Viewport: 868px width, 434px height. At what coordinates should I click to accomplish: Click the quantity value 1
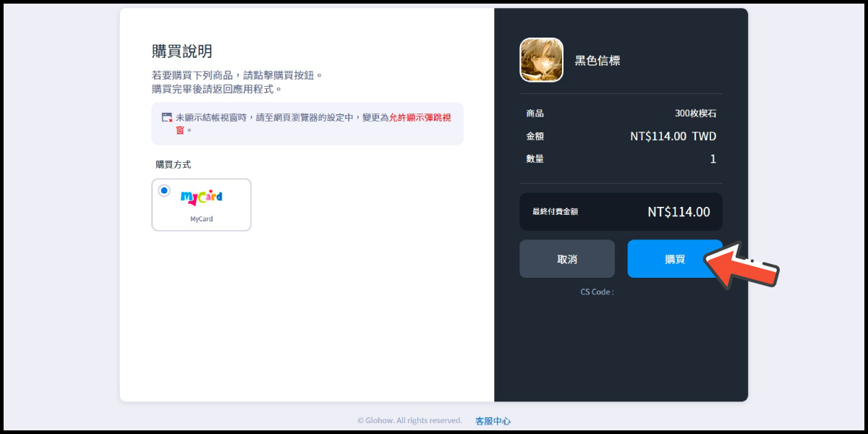coord(712,159)
